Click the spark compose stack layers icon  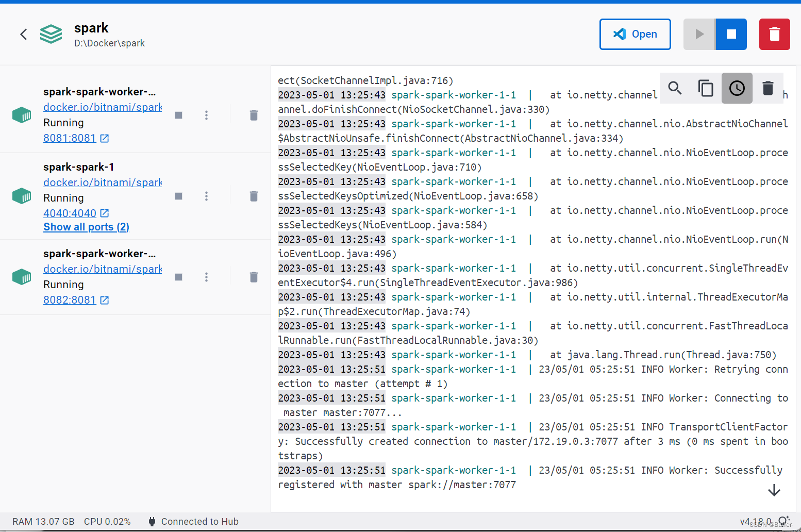tap(51, 35)
